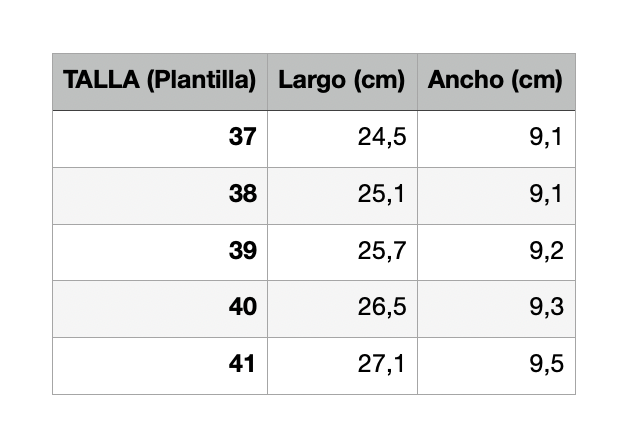Select the Ancho (cm) column header
This screenshot has width=620, height=434.
(x=495, y=81)
